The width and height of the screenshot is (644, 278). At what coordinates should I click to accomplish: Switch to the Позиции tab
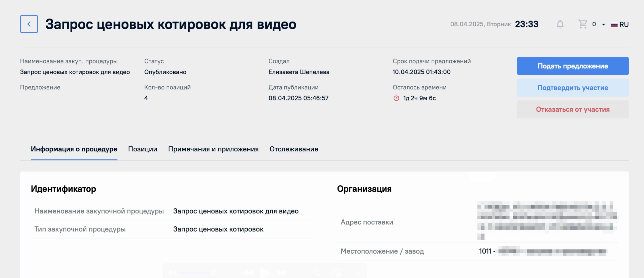coord(143,149)
